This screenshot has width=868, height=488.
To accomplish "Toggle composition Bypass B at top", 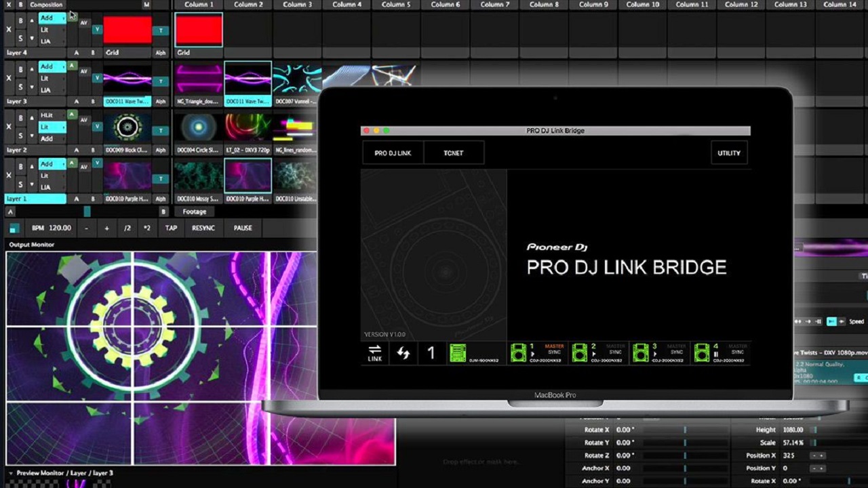I will click(x=21, y=5).
